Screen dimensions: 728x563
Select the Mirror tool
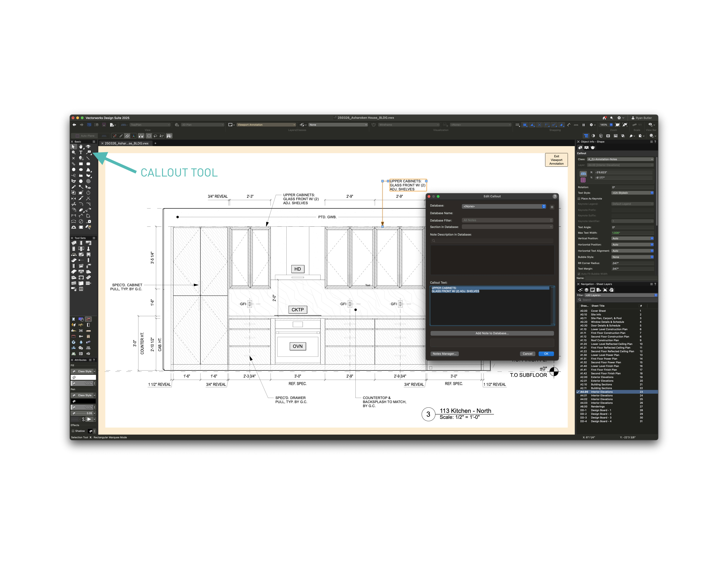[74, 198]
